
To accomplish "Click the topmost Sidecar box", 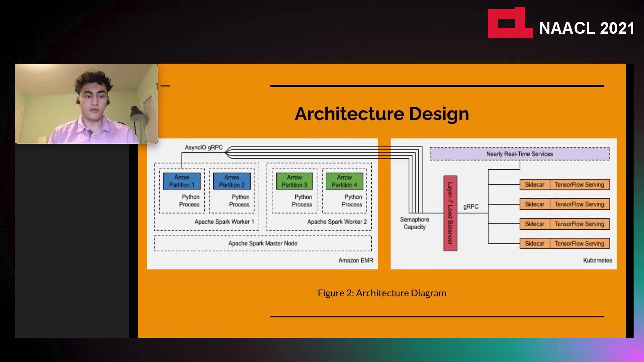I will [x=535, y=185].
